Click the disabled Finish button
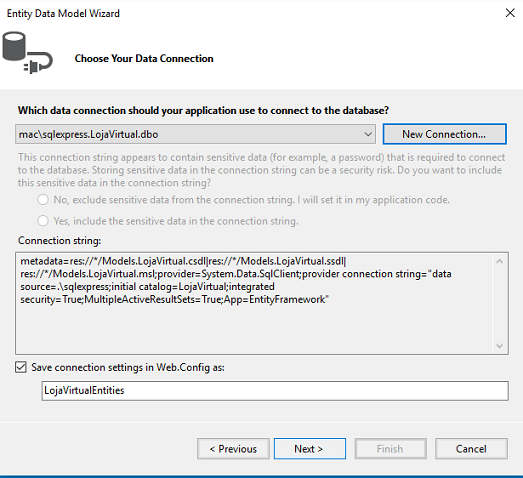 coord(390,449)
